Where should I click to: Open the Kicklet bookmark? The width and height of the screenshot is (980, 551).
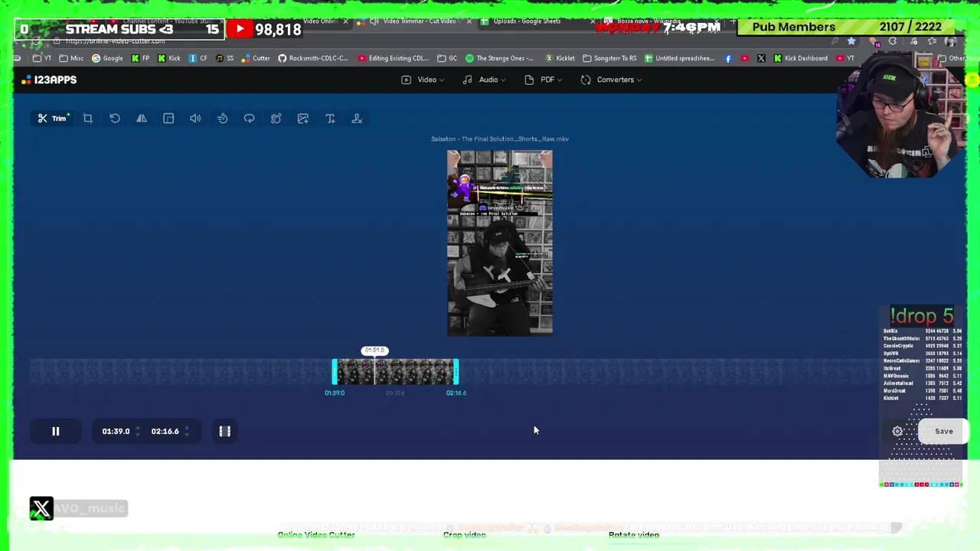pos(560,58)
